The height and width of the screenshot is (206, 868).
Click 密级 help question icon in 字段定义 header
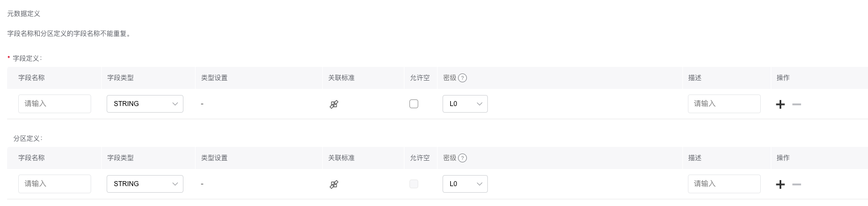[462, 78]
